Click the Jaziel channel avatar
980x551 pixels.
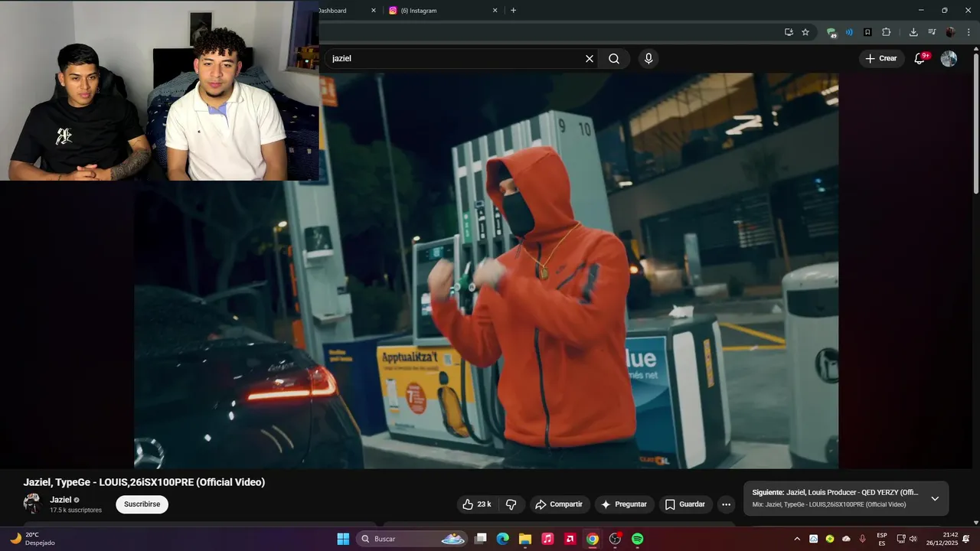32,504
